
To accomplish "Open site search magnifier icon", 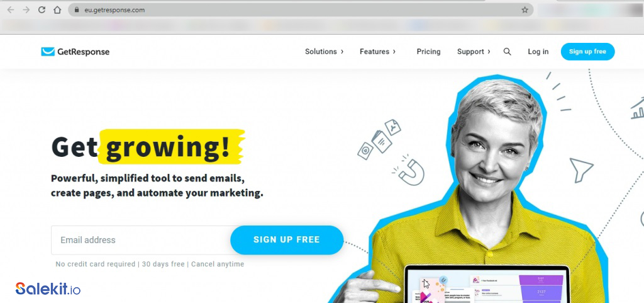I will coord(508,52).
